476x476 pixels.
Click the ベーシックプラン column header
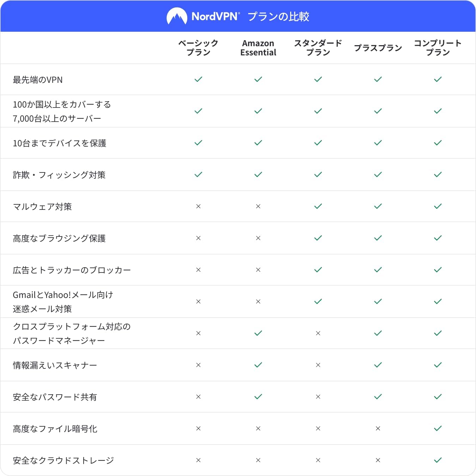coord(199,48)
